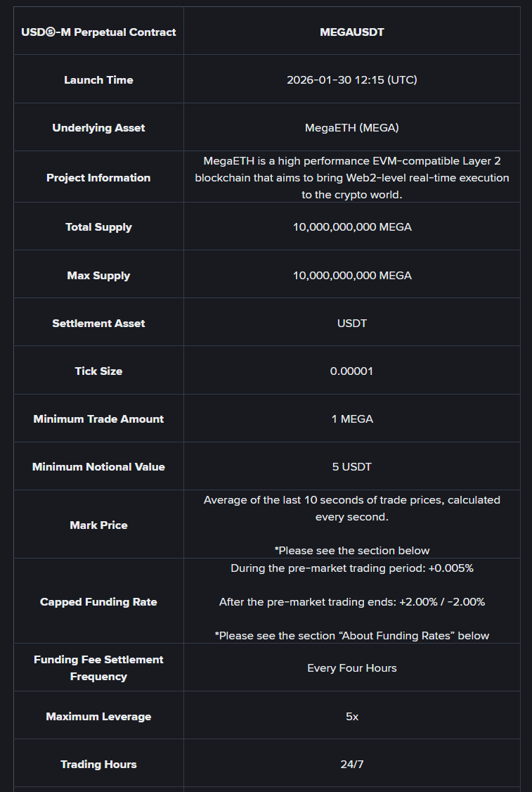Screen dimensions: 532x792
Task: Click the 1 MEGA minimum trade amount
Action: click(x=351, y=419)
